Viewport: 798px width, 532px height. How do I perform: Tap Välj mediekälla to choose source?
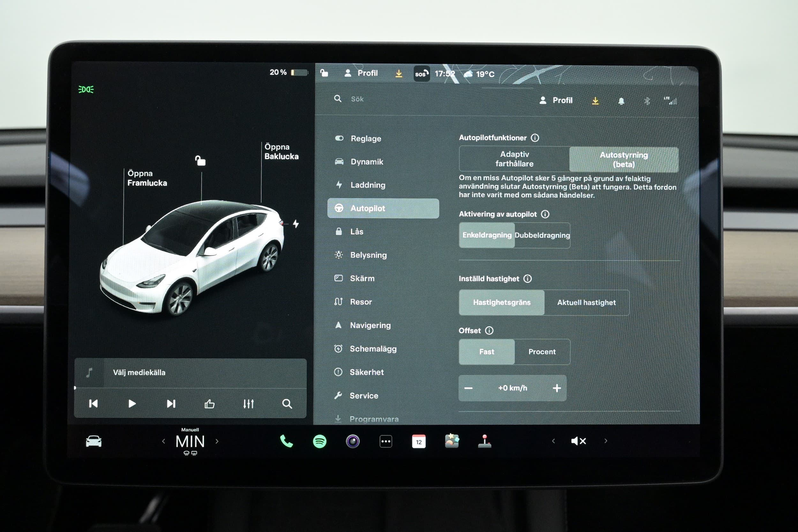139,372
